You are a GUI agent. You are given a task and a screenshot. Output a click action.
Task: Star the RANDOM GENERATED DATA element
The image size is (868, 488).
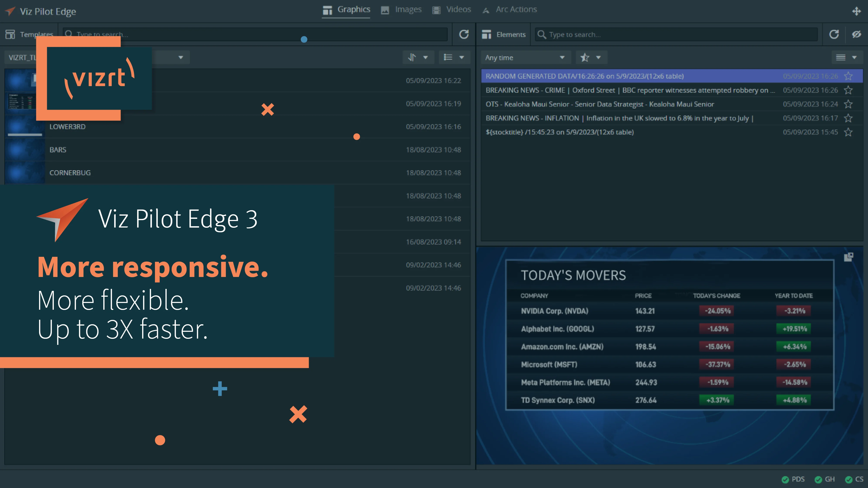pyautogui.click(x=848, y=76)
